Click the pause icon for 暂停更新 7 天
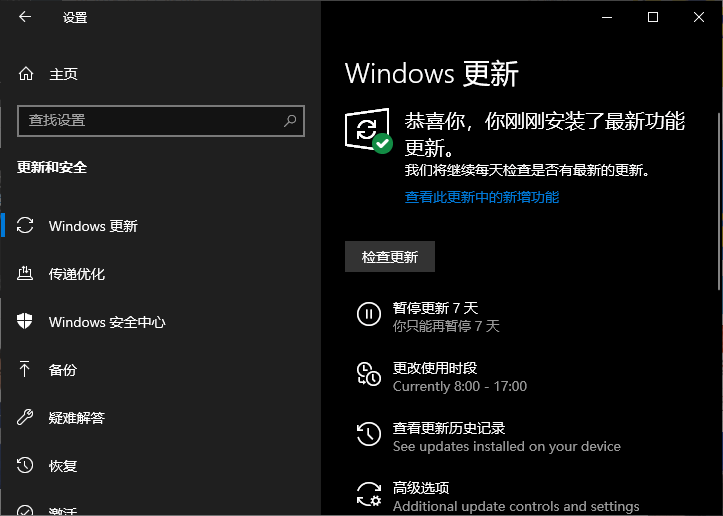The height and width of the screenshot is (516, 723). coord(368,314)
